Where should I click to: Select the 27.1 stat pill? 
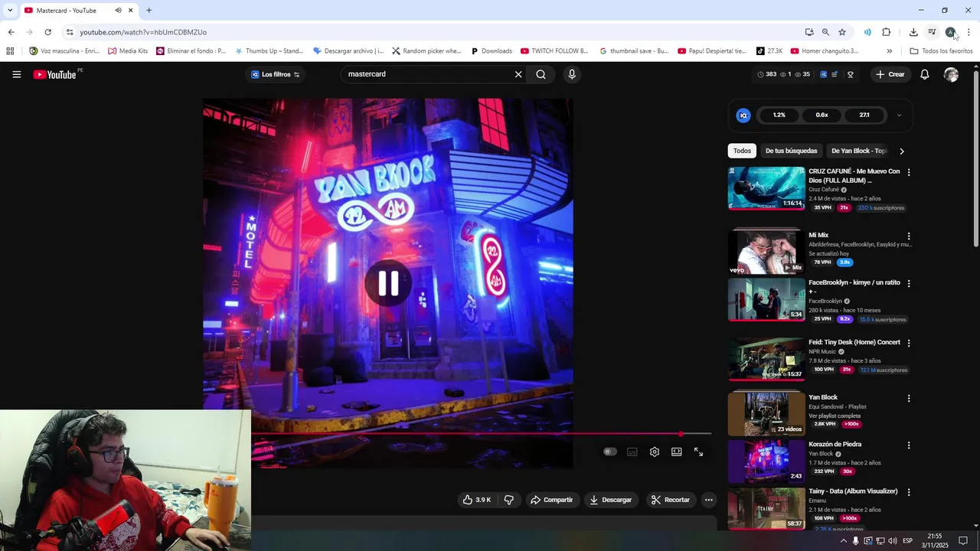coord(864,115)
